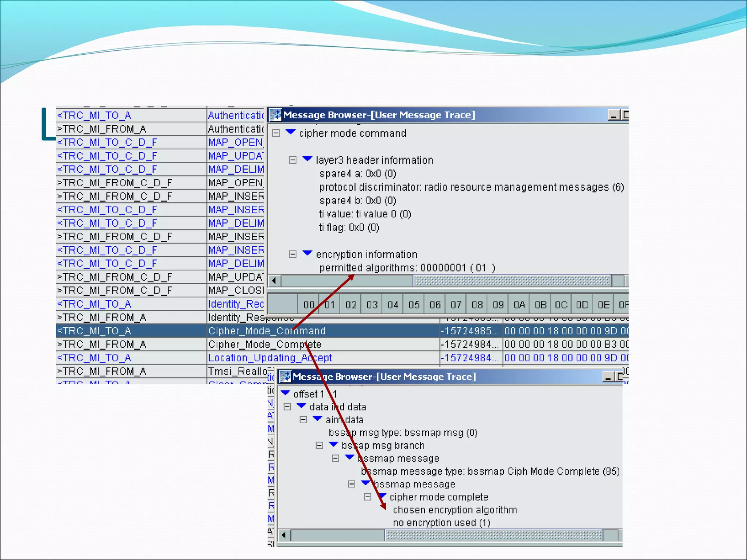The width and height of the screenshot is (747, 560).
Task: Collapse the bssap msg branch node
Action: click(x=320, y=446)
